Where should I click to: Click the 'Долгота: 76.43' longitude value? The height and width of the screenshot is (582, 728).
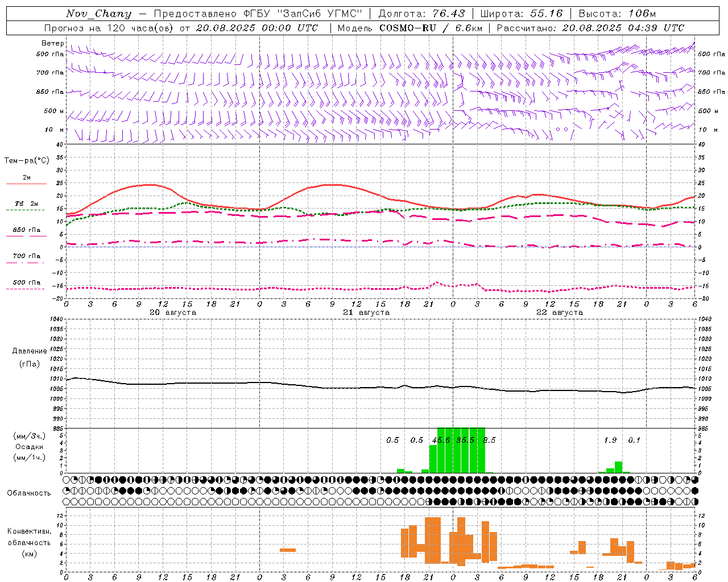tap(421, 14)
